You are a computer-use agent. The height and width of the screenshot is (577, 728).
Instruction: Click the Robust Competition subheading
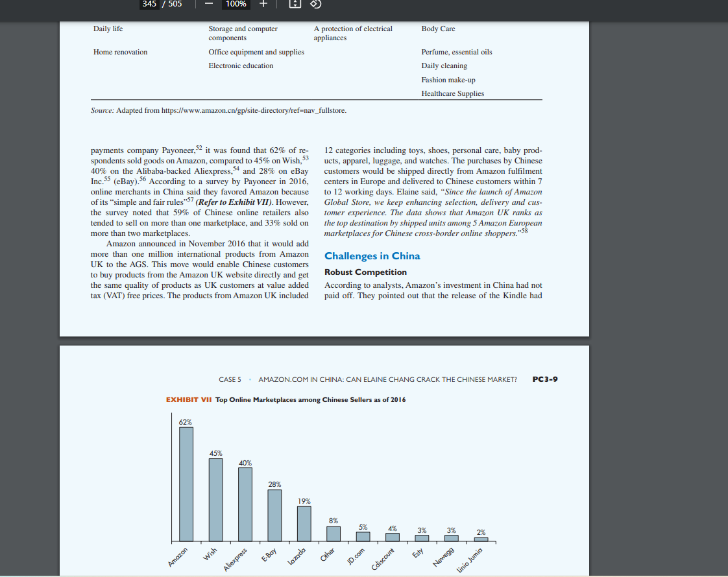(365, 272)
